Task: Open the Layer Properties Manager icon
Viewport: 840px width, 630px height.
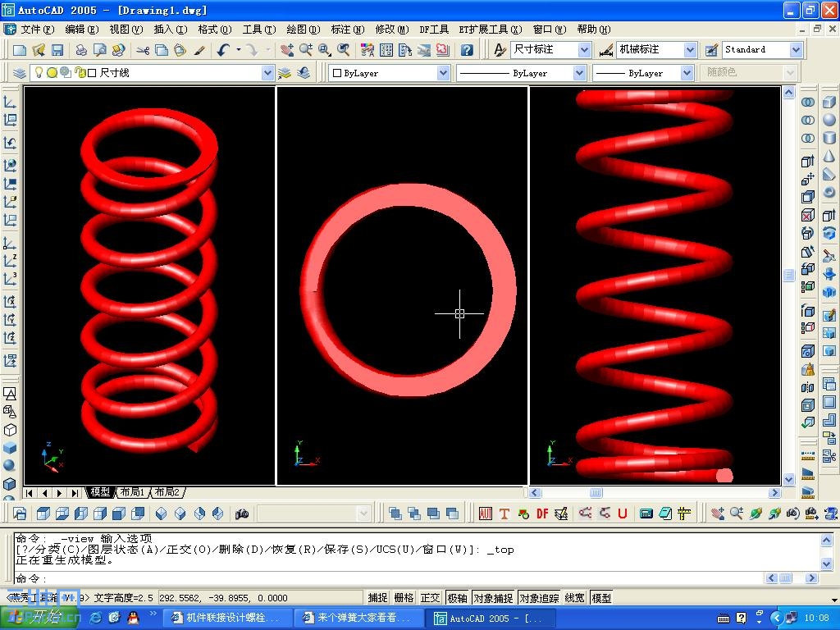Action: click(x=20, y=73)
